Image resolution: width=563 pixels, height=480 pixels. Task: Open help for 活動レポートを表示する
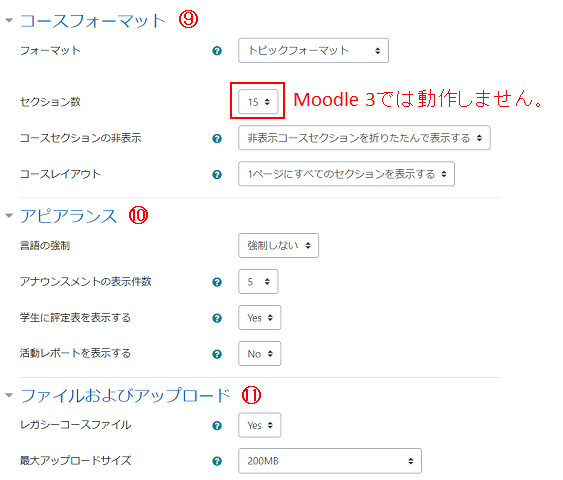pos(217,354)
